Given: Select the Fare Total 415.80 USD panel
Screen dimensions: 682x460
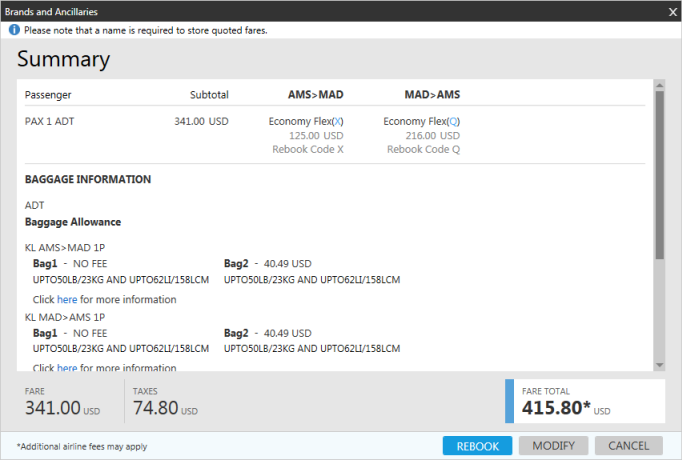Looking at the screenshot, I should point(585,402).
